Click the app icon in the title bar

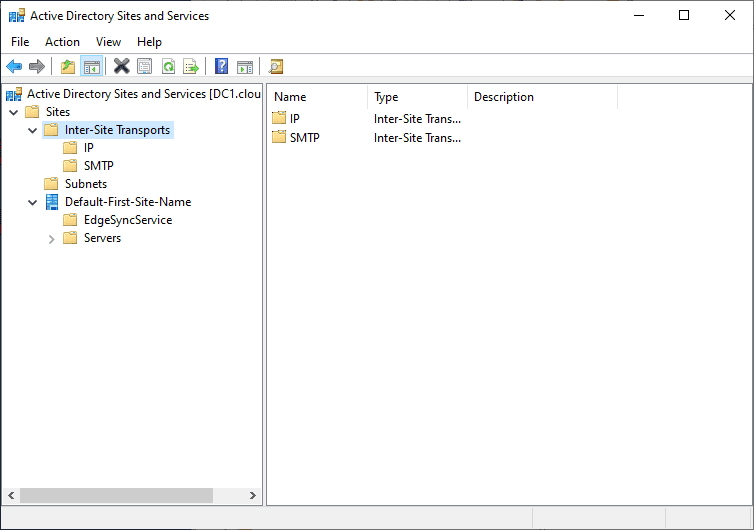click(x=17, y=16)
